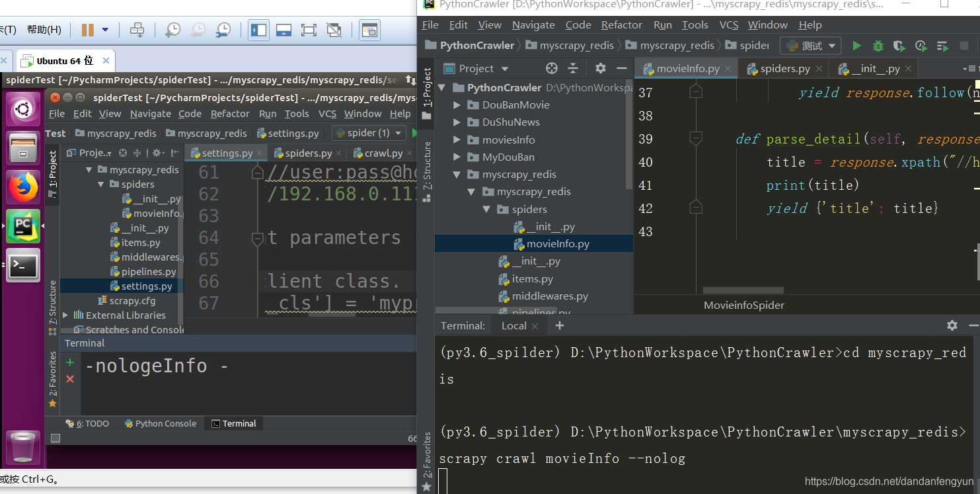Image resolution: width=980 pixels, height=494 pixels.
Task: Open 6: TODO tool window button
Action: 87,423
